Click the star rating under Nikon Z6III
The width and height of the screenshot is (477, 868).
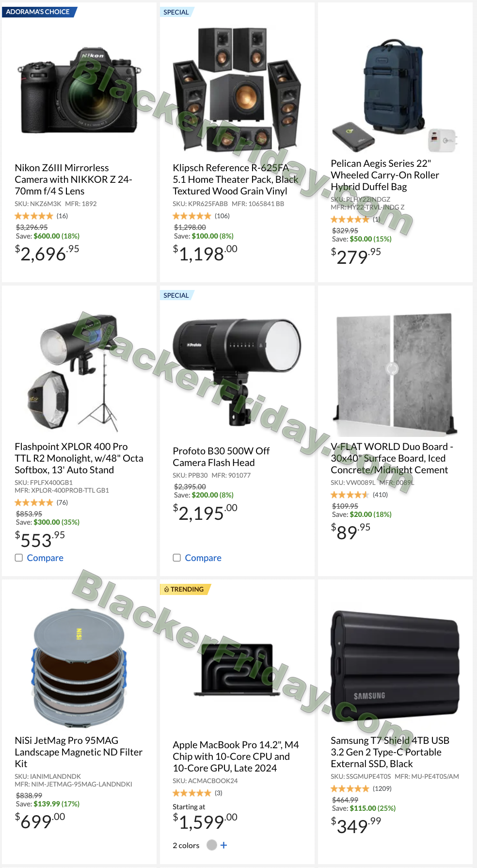(34, 216)
